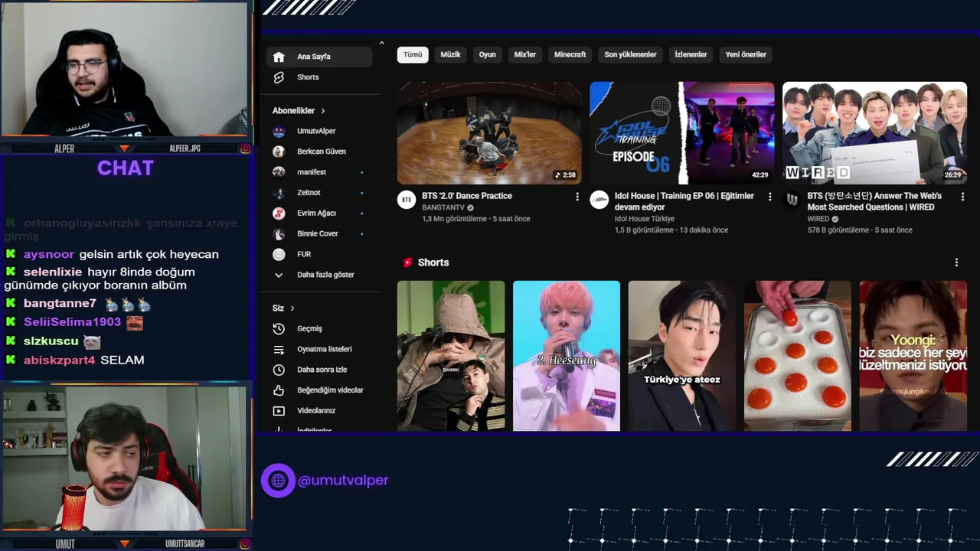Click Instagram icon beside ALPEER.JPG label
This screenshot has height=551, width=980.
coord(245,148)
